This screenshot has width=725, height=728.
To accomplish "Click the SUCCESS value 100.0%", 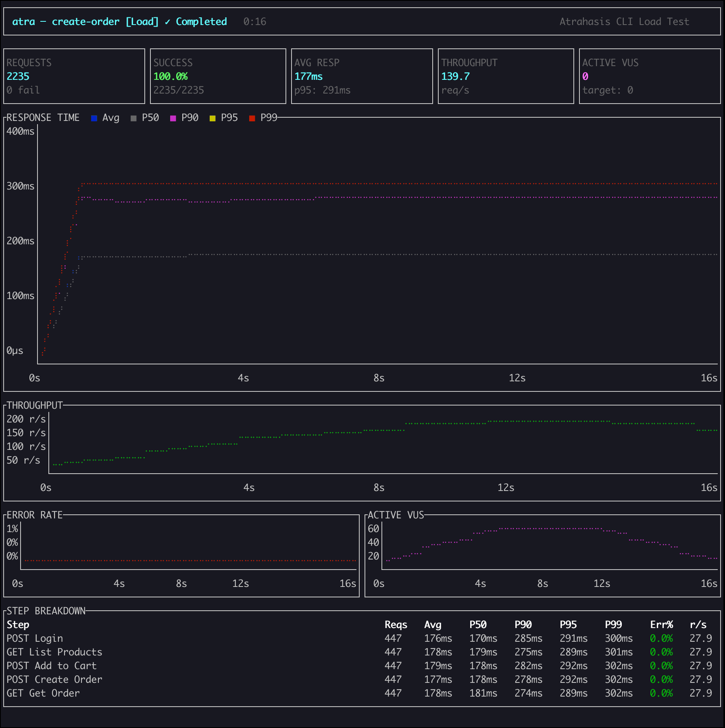I will [x=171, y=76].
